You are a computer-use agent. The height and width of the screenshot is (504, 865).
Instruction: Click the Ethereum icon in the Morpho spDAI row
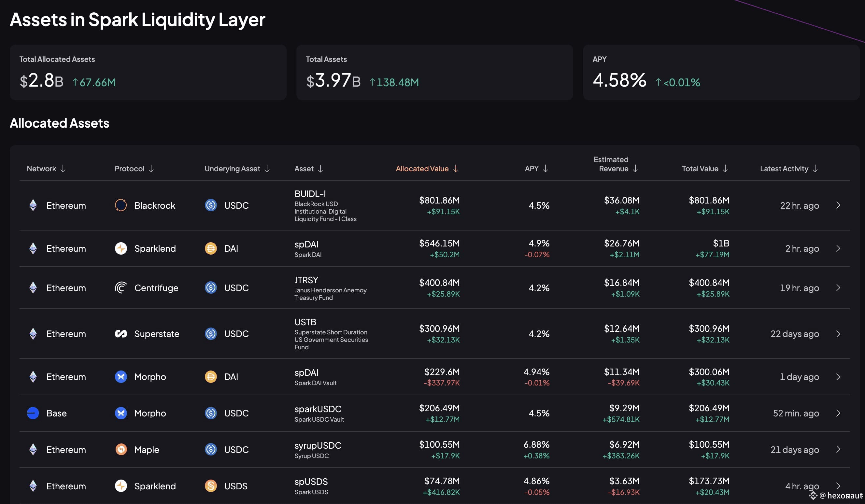(33, 377)
